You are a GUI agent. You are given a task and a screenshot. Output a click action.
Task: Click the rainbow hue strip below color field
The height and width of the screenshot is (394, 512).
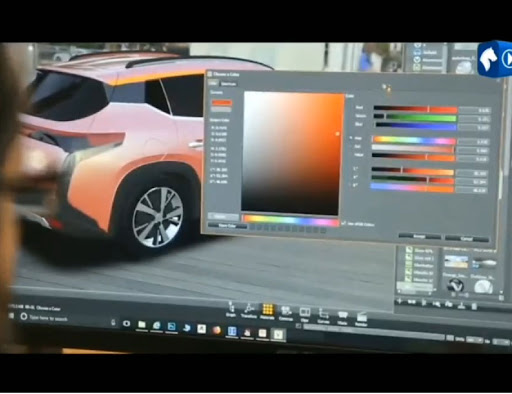point(291,220)
